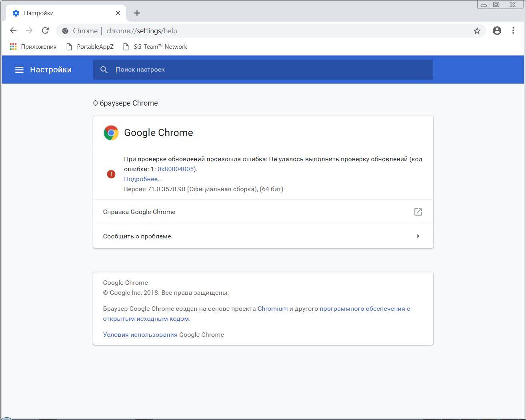Open error code 0x80004005 link
Image resolution: width=526 pixels, height=420 pixels.
[x=176, y=169]
